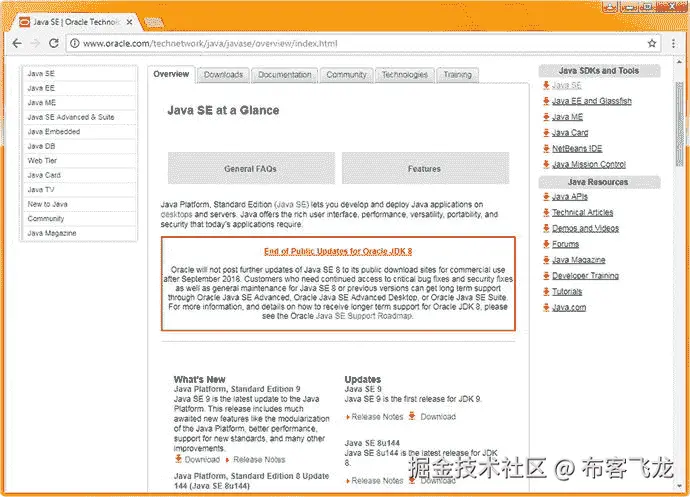Image resolution: width=690 pixels, height=497 pixels.
Task: Open the Documentation tab
Action: pos(284,75)
